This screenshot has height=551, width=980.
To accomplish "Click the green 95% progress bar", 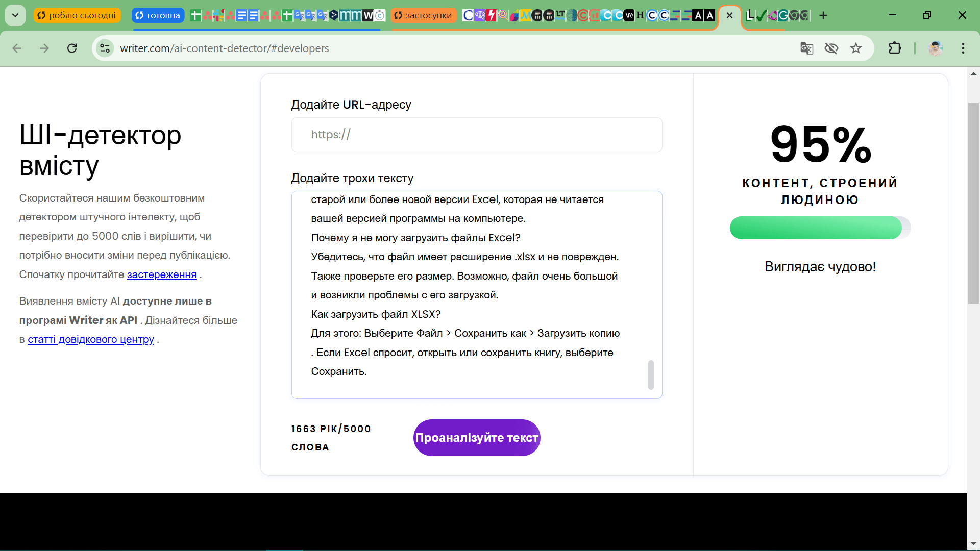I will (x=816, y=228).
